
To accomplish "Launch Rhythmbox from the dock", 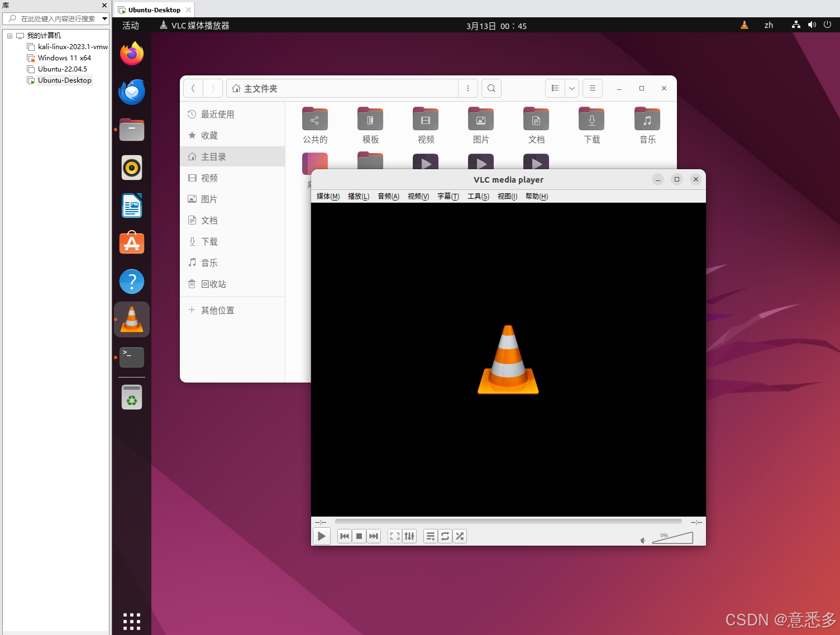I will pos(132,168).
